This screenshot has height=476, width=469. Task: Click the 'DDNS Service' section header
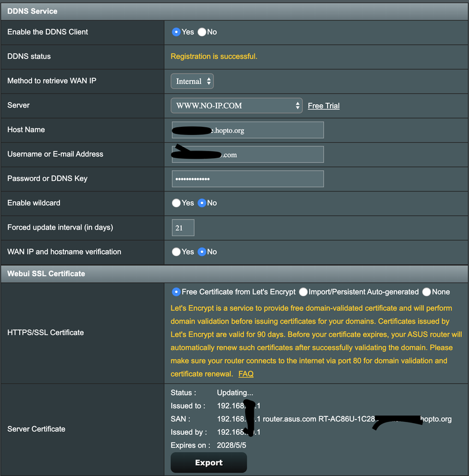click(234, 11)
